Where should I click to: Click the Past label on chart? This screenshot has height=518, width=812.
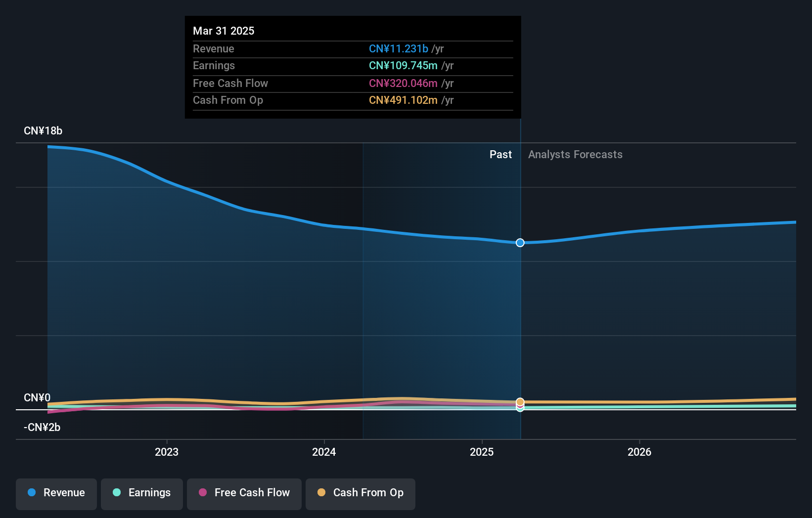500,155
